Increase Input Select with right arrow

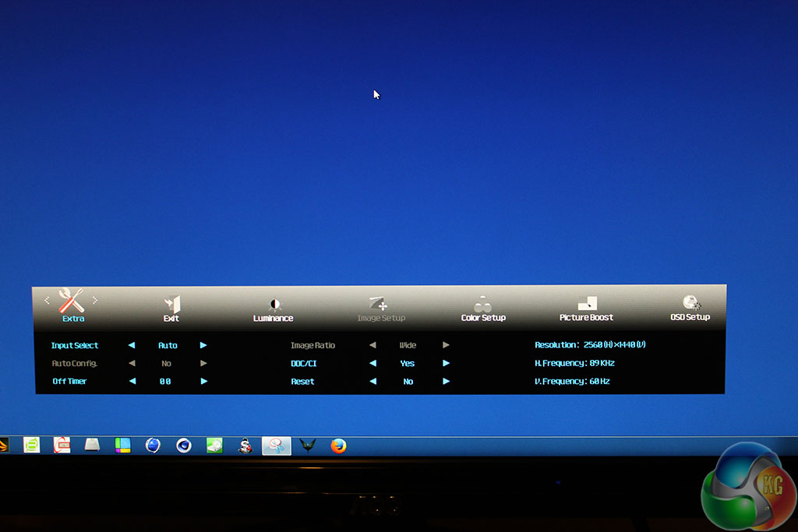[203, 345]
